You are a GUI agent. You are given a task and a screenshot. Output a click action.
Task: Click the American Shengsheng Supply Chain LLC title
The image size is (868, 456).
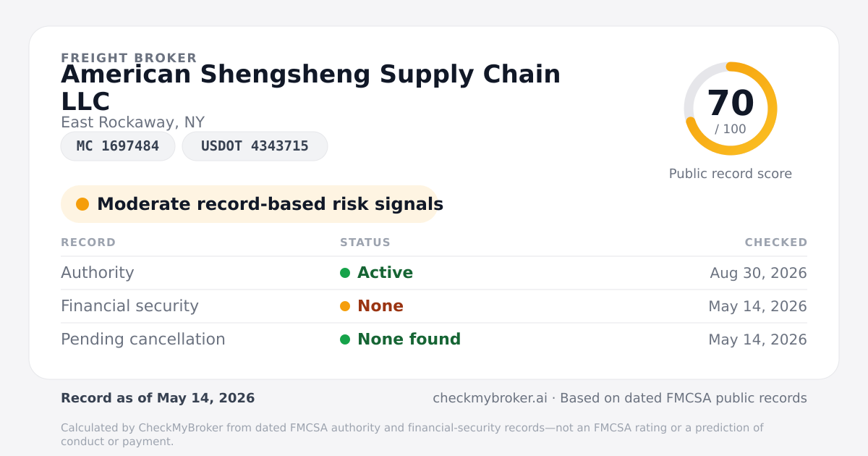pos(311,88)
